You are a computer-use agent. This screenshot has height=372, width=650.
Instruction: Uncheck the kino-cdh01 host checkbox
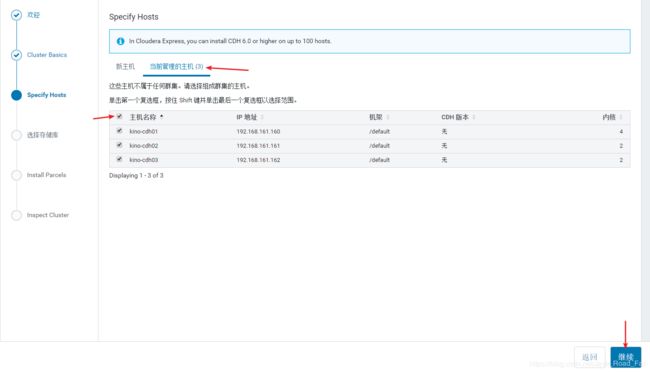[x=119, y=131]
